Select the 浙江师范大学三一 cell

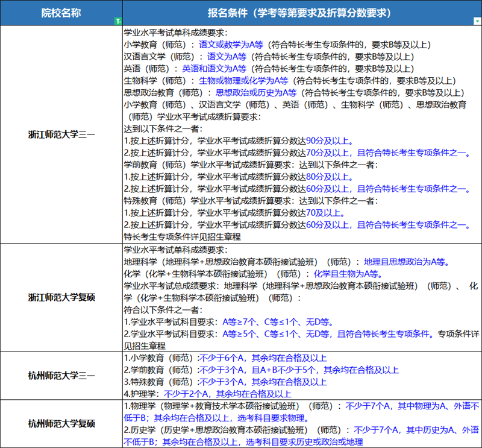click(x=61, y=134)
